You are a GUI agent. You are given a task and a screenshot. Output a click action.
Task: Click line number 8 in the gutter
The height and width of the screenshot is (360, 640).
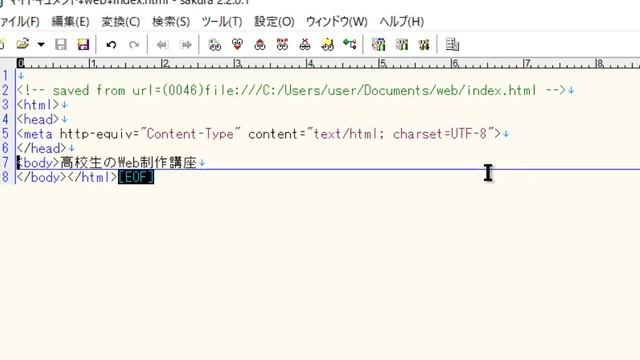5,177
